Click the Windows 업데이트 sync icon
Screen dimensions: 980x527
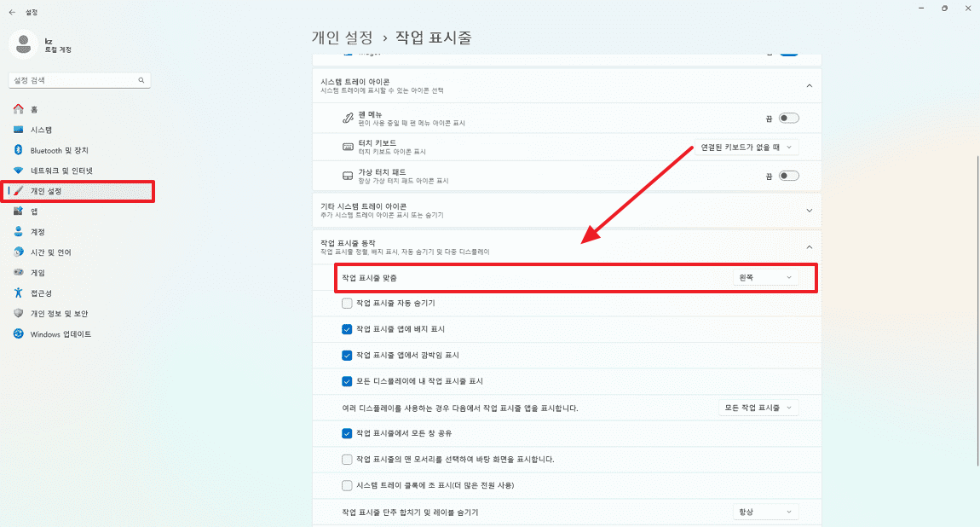[18, 333]
